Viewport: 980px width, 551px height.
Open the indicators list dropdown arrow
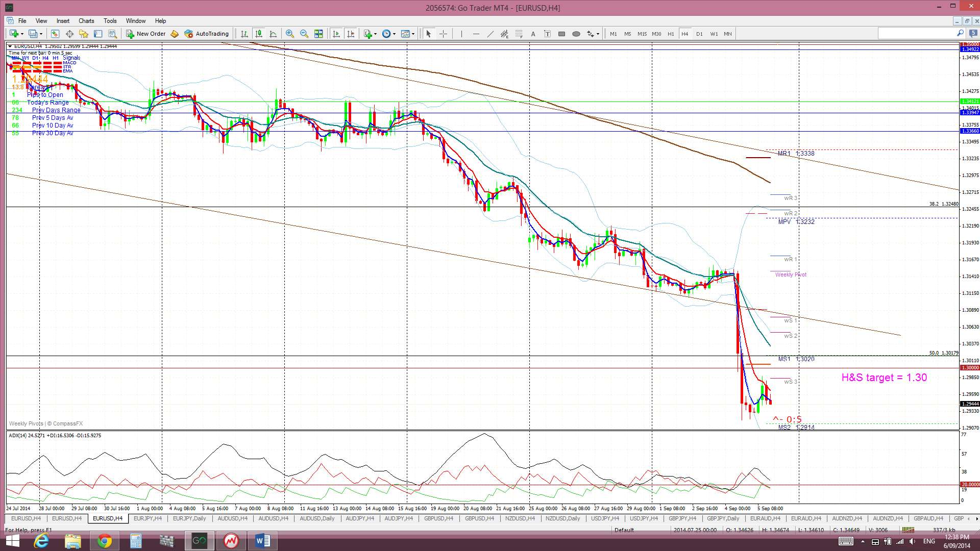[x=376, y=34]
